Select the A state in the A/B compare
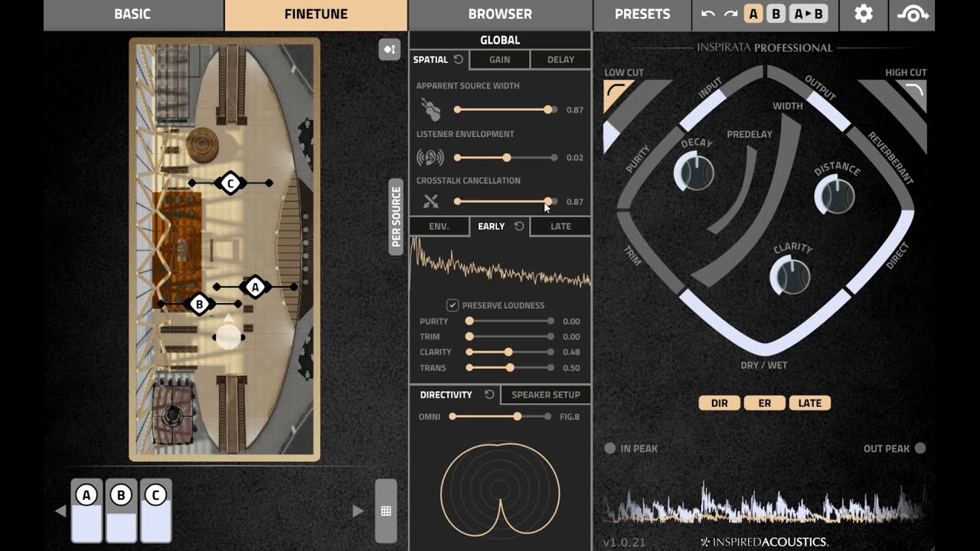The image size is (980, 551). [x=753, y=14]
